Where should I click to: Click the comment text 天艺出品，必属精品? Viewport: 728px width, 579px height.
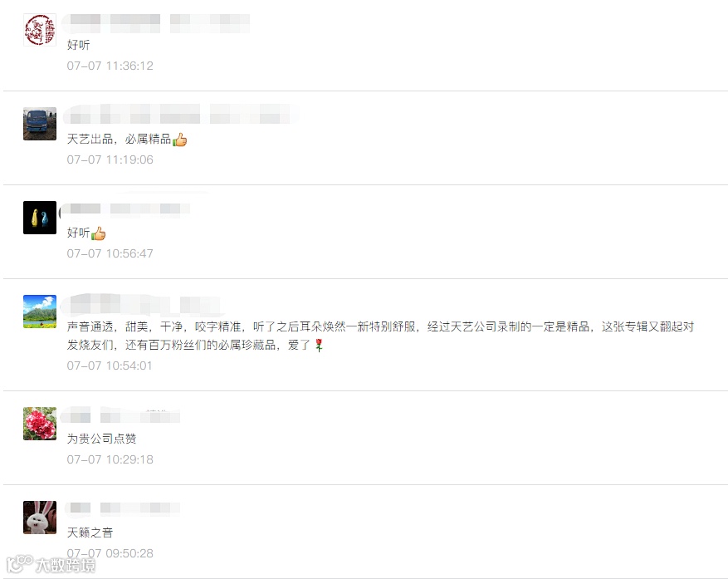(120, 140)
